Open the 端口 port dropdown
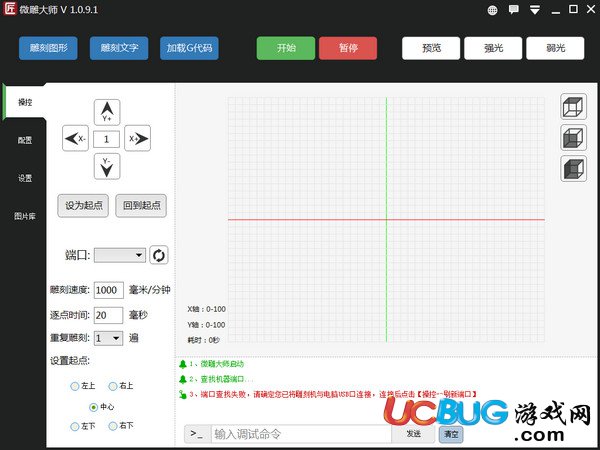This screenshot has height=450, width=600. [x=120, y=255]
